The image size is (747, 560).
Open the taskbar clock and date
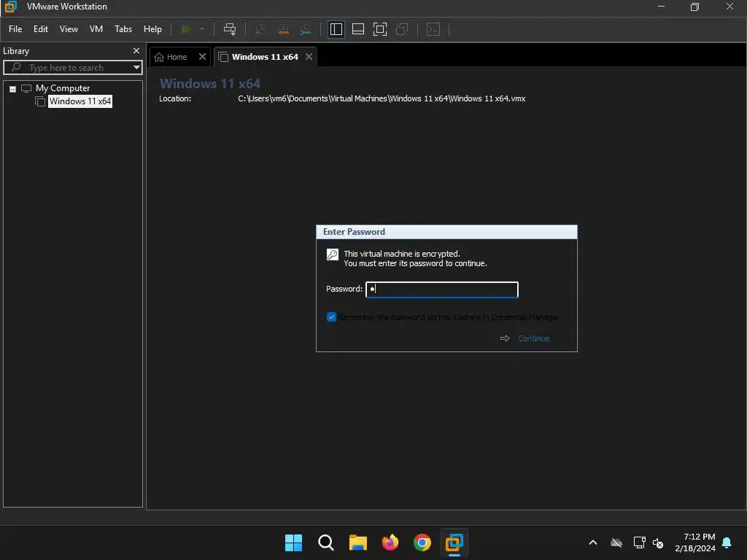(x=695, y=542)
